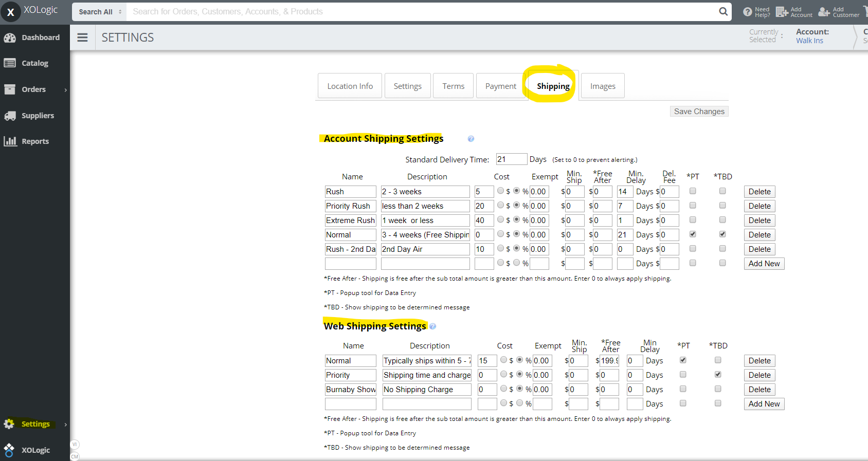This screenshot has width=868, height=461.
Task: Expand the Orders submenu arrow
Action: [x=65, y=90]
